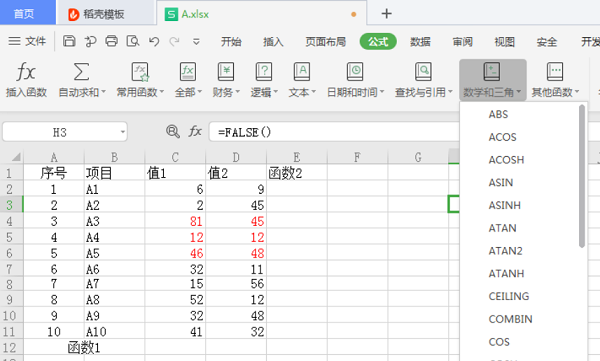Open the 文本 text functions icon
This screenshot has height=361, width=600.
point(302,72)
